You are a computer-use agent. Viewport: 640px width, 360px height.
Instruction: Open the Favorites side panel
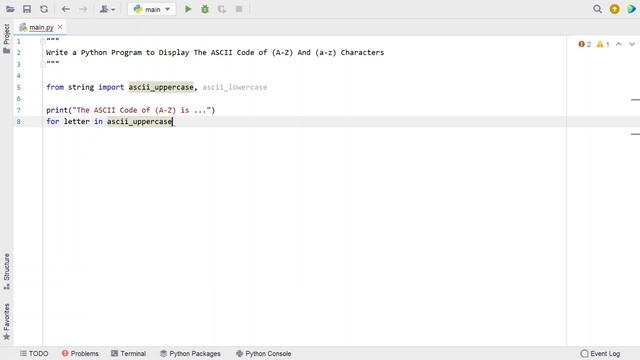7,322
